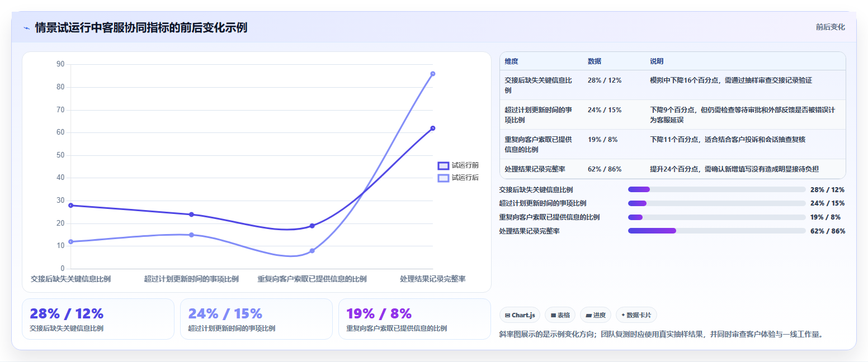Screen dimensions: 868x362
Task: Click x-axis label 重复向客户索取已提供信息的比例
Action: click(312, 279)
